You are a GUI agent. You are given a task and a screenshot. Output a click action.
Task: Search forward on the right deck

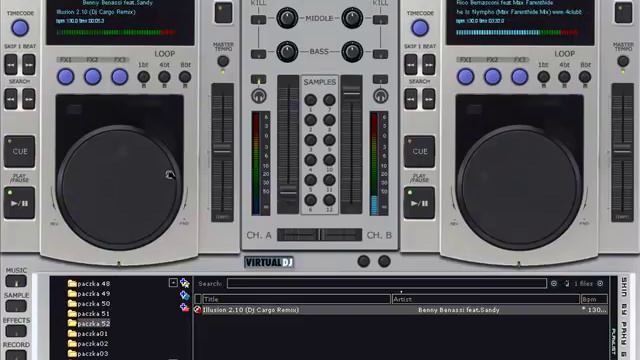pyautogui.click(x=429, y=99)
